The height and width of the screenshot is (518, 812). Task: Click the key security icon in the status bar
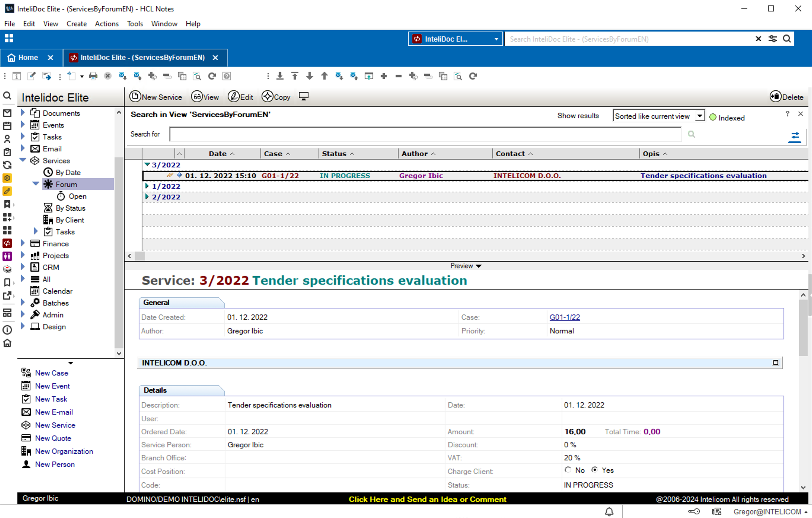[x=694, y=511]
